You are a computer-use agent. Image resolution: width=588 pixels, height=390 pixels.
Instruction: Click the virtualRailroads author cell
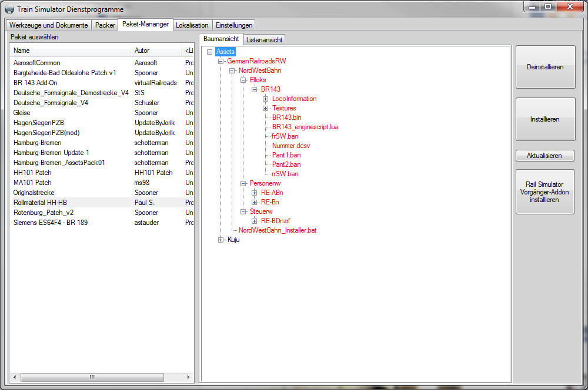coord(156,83)
